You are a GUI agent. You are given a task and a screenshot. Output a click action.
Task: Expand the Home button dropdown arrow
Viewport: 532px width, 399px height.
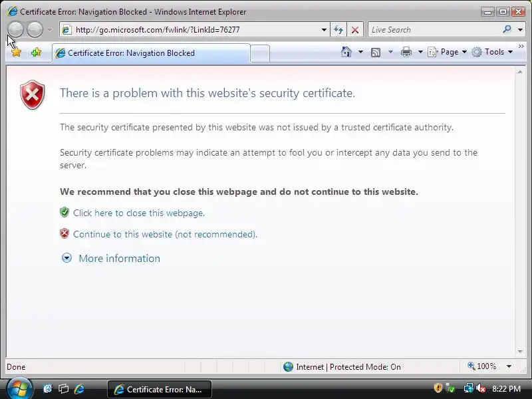point(360,52)
